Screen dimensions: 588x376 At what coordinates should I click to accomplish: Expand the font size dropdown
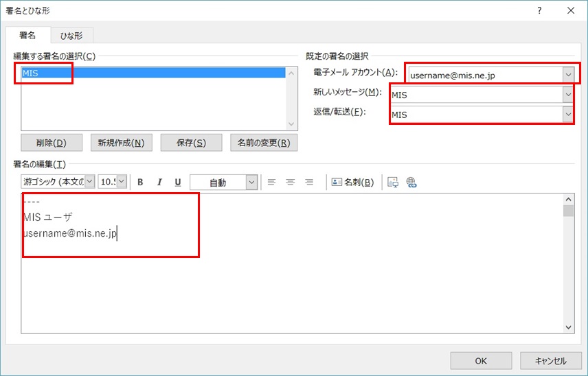pyautogui.click(x=122, y=182)
